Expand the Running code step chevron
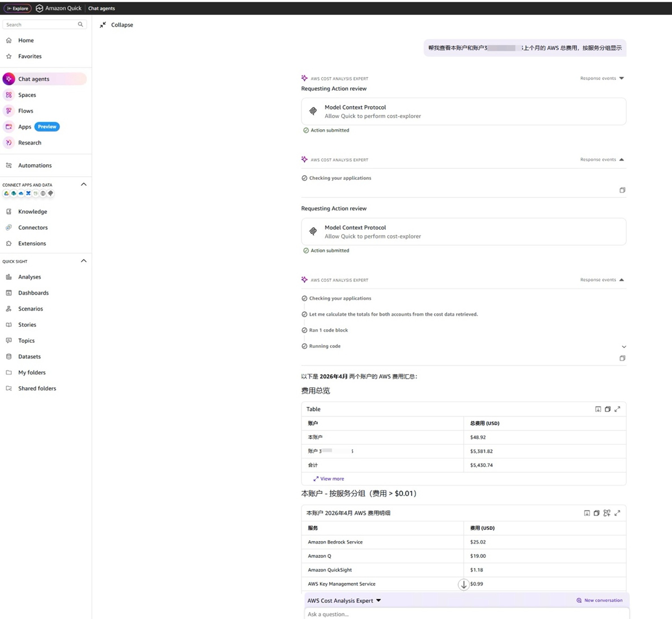Image resolution: width=672 pixels, height=619 pixels. pyautogui.click(x=624, y=347)
